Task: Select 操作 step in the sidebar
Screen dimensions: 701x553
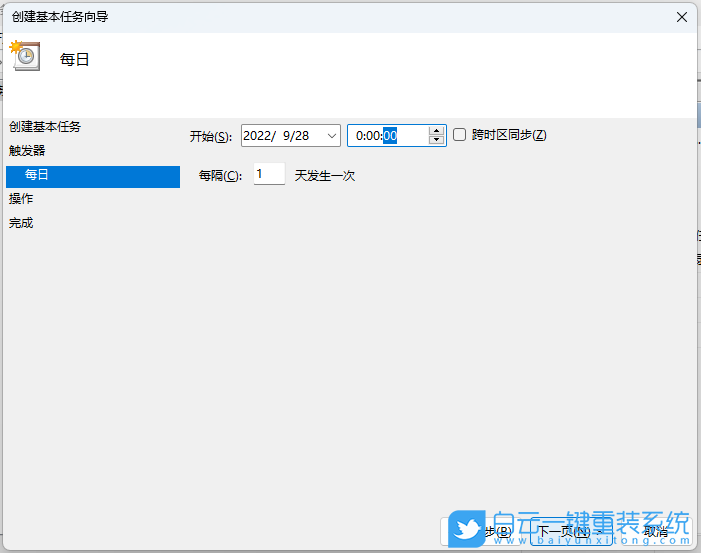Action: [x=21, y=198]
